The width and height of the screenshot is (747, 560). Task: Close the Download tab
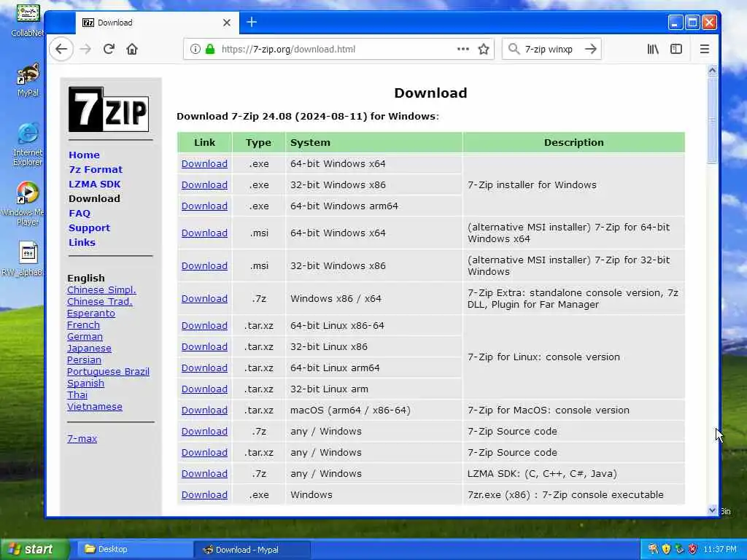click(227, 23)
